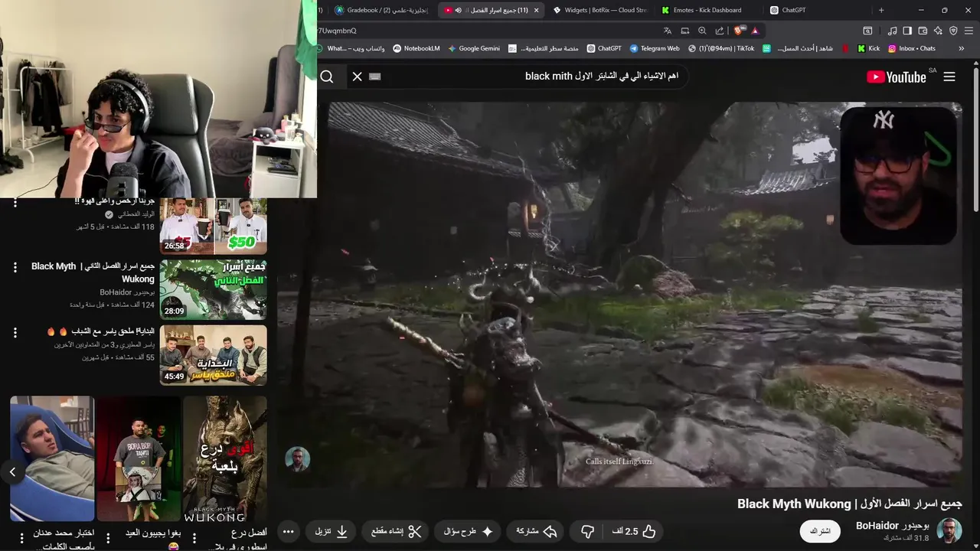
Task: Open the Google Gemini bookmark
Action: [x=474, y=48]
